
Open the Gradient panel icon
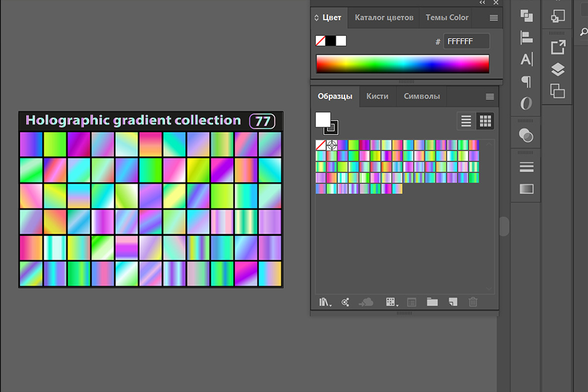pyautogui.click(x=526, y=189)
